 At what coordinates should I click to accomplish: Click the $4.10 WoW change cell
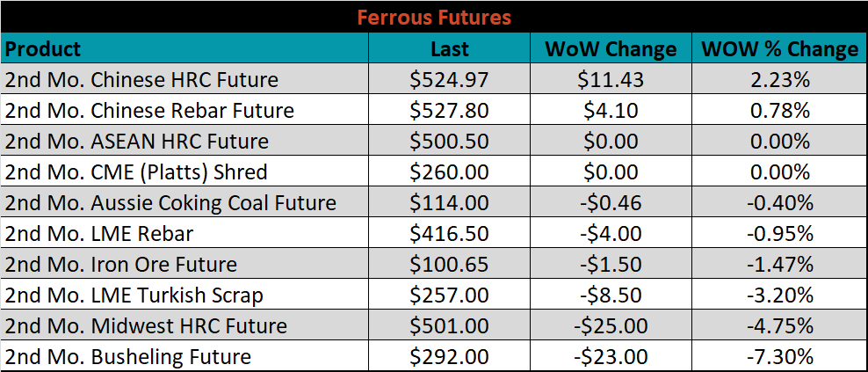[x=611, y=110]
